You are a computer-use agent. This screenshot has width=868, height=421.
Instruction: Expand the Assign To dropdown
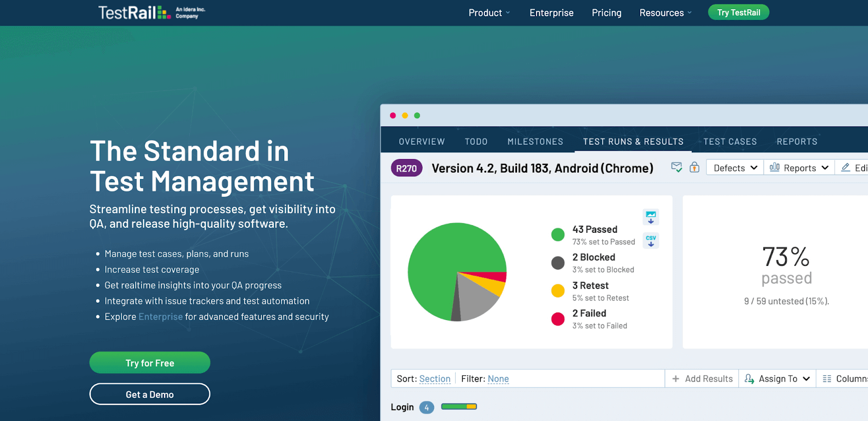tap(777, 379)
